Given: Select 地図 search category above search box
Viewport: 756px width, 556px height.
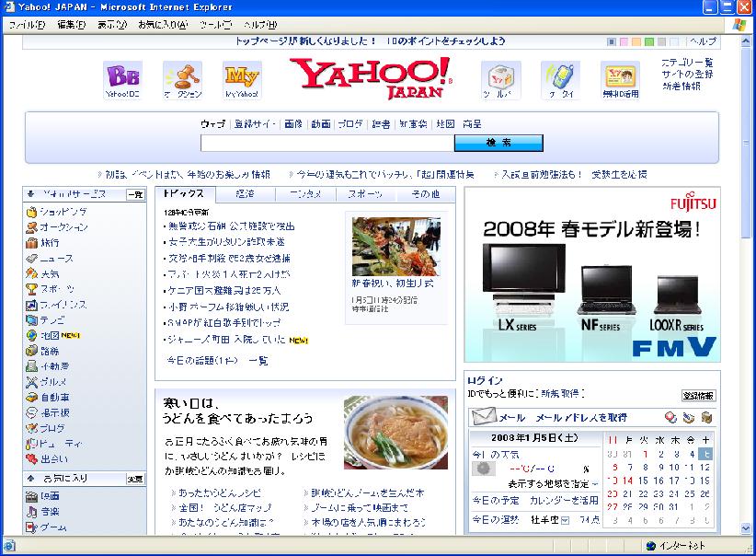Looking at the screenshot, I should [x=445, y=124].
